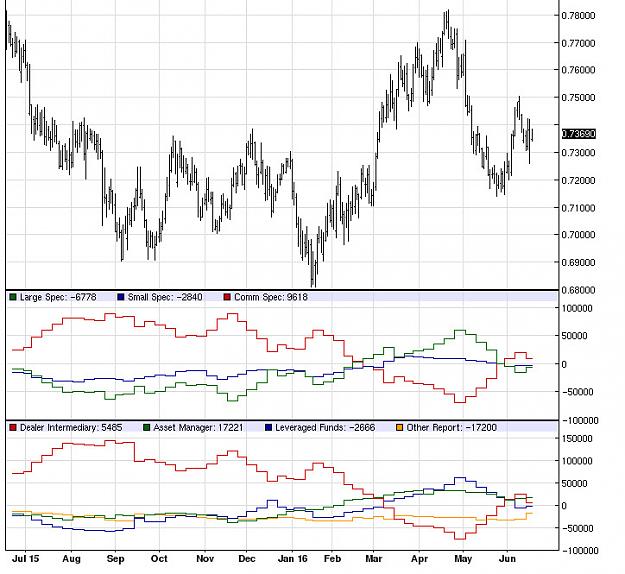The width and height of the screenshot is (625, 574).
Task: Click the Jun date axis label
Action: (x=507, y=559)
